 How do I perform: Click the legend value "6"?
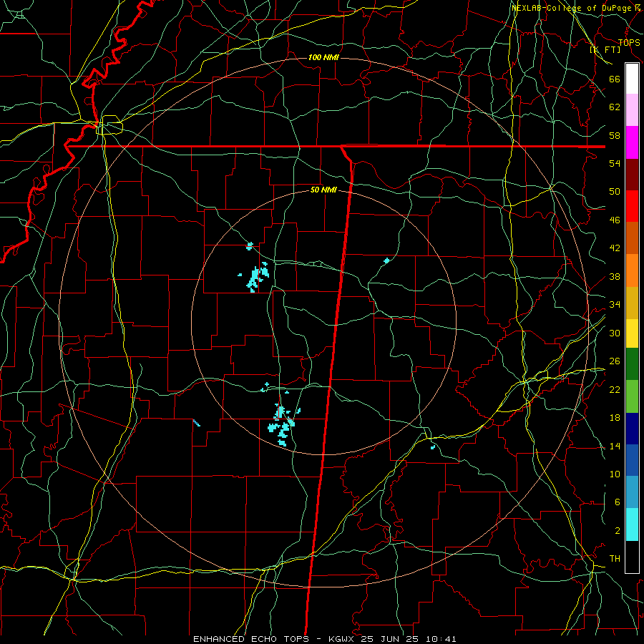click(618, 502)
